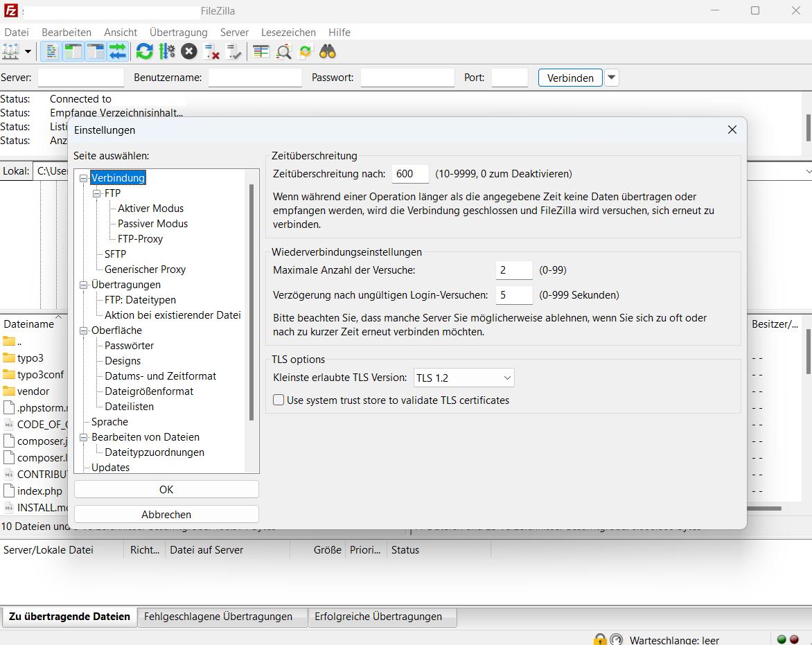This screenshot has width=812, height=645.
Task: Select the SFTP settings page
Action: click(x=115, y=254)
